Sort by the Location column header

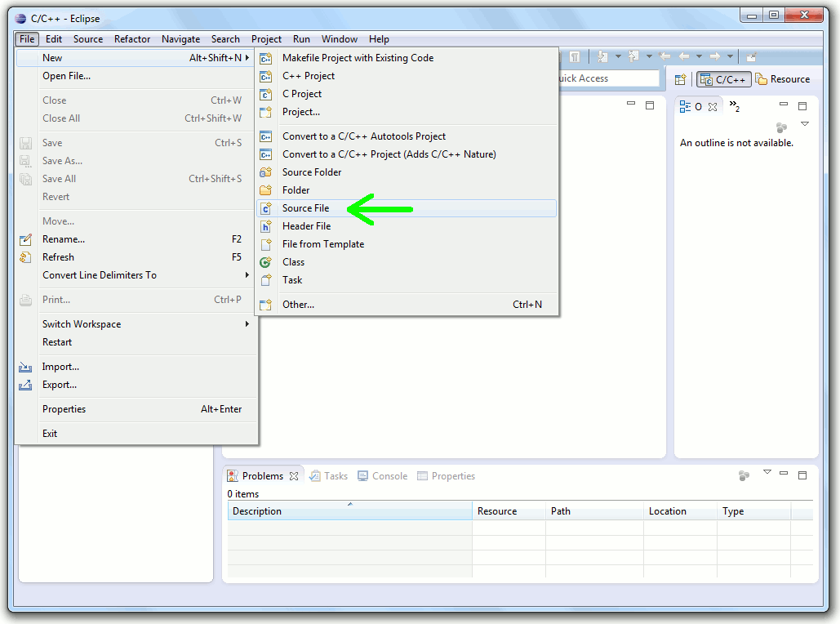click(680, 511)
